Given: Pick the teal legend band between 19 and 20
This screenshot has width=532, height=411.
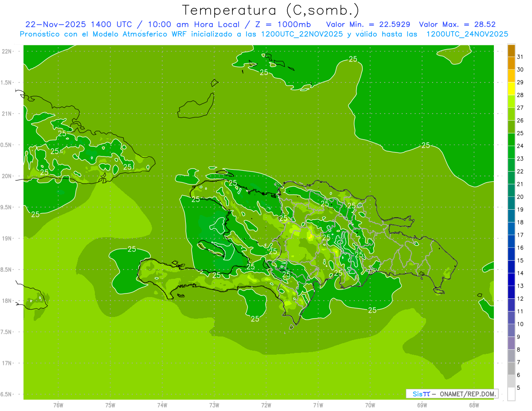Looking at the screenshot, I should [x=511, y=203].
